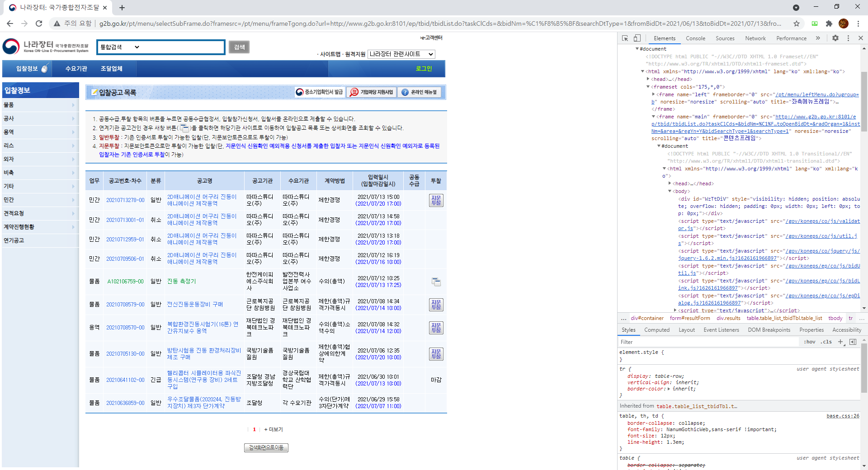This screenshot has width=868, height=470.
Task: Toggle the computed styles sidebar icon
Action: click(853, 342)
